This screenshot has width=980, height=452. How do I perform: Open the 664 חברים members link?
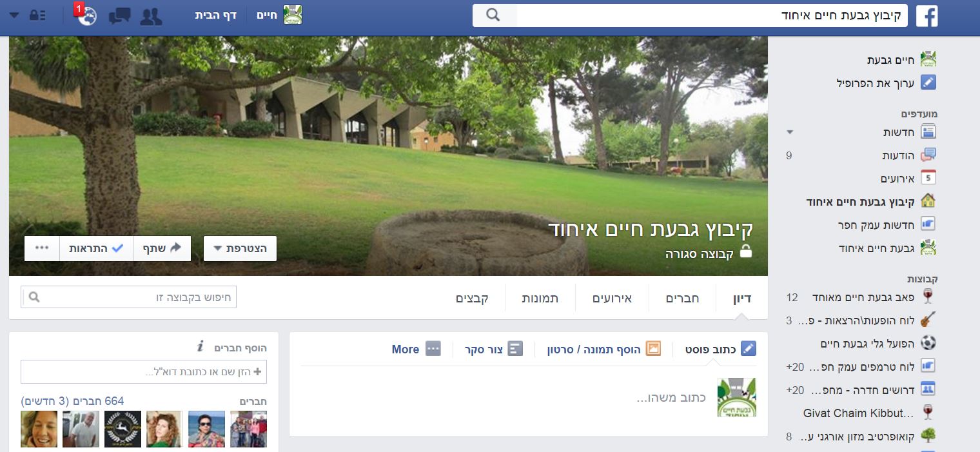[x=72, y=401]
